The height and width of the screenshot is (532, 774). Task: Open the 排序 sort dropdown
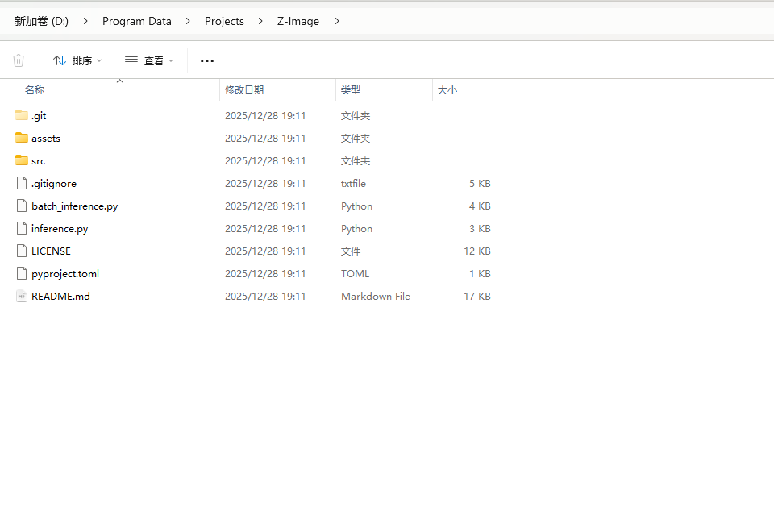(x=77, y=60)
